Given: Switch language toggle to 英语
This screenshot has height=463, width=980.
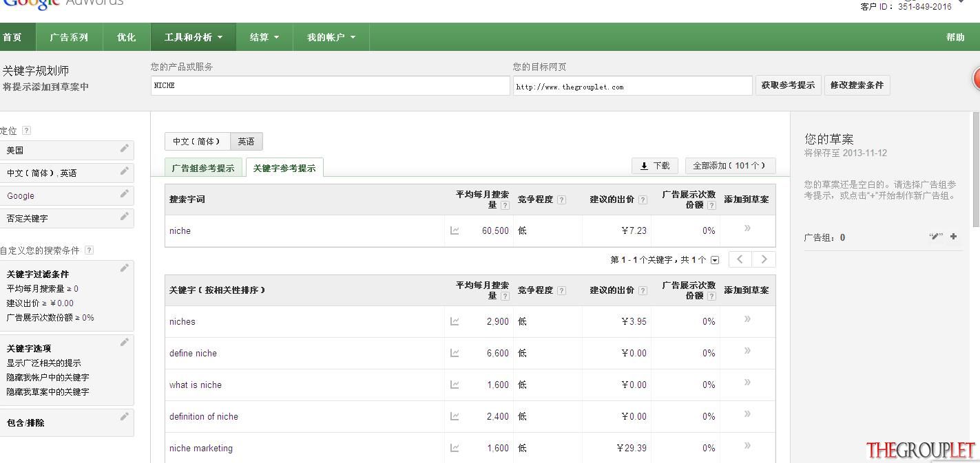Looking at the screenshot, I should tap(247, 142).
